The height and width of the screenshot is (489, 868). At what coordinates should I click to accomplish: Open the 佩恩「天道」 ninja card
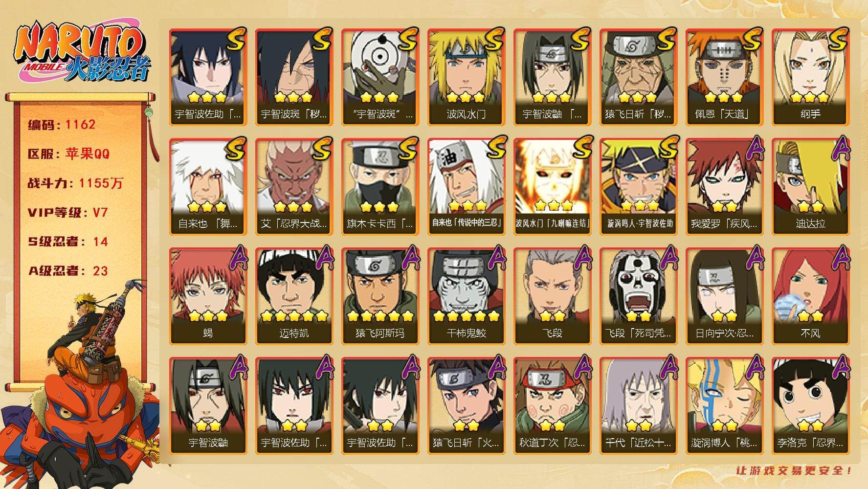pyautogui.click(x=724, y=77)
